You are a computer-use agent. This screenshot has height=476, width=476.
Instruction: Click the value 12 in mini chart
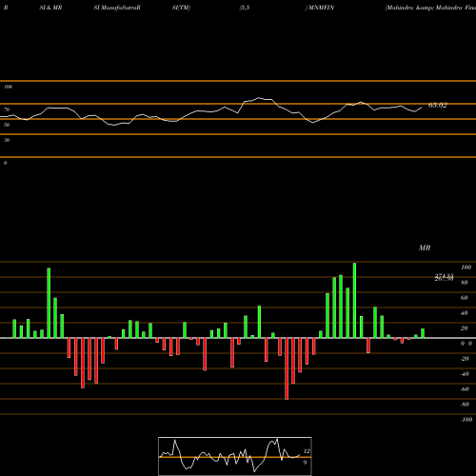tap(307, 451)
